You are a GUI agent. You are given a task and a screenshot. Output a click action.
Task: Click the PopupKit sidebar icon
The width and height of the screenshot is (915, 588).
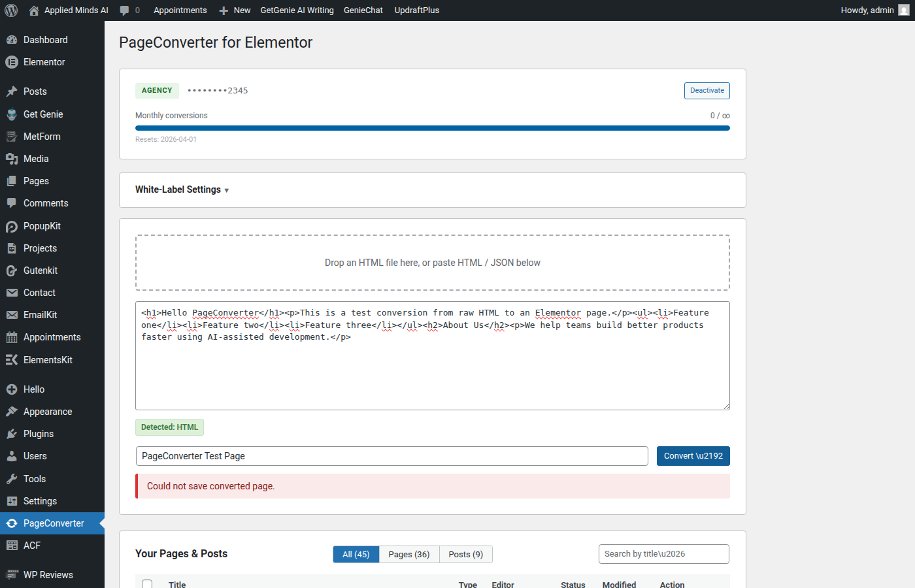(x=12, y=226)
